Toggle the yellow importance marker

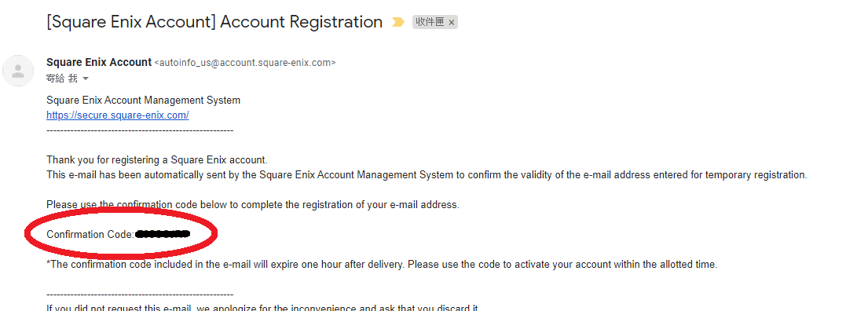coord(397,22)
